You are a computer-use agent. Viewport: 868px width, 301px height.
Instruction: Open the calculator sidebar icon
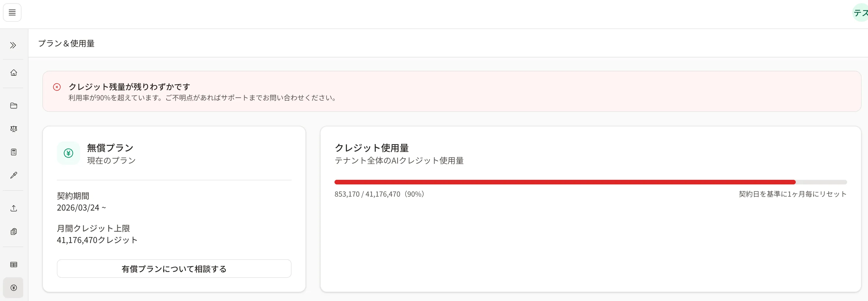[13, 152]
